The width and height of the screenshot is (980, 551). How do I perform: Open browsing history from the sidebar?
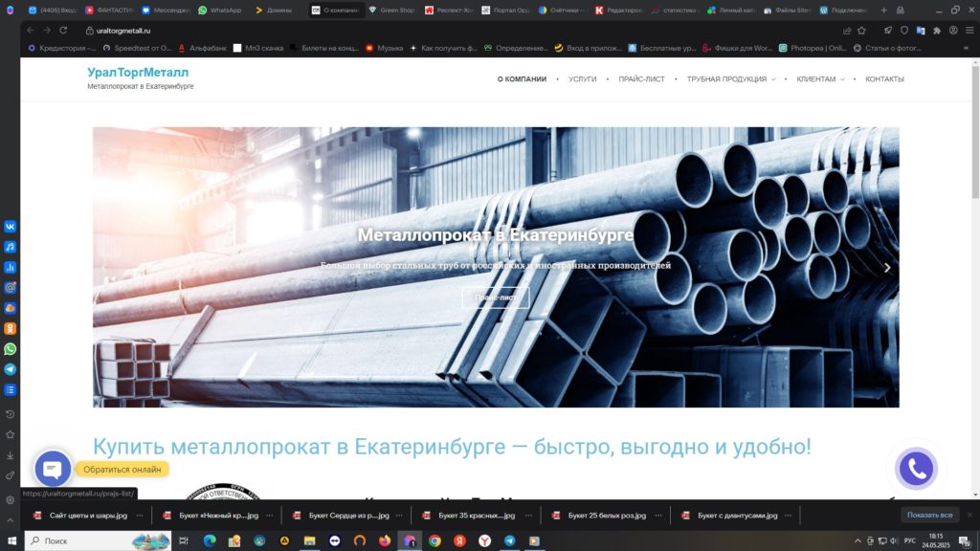(x=10, y=414)
